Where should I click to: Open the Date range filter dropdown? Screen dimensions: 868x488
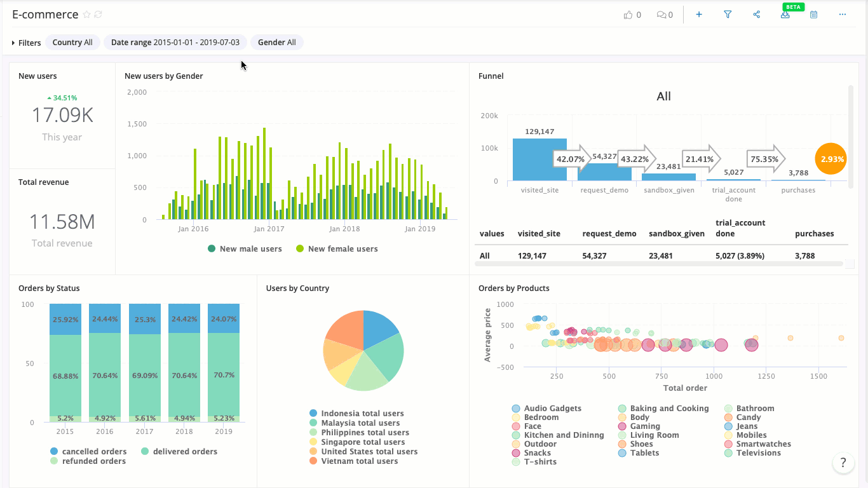click(175, 43)
